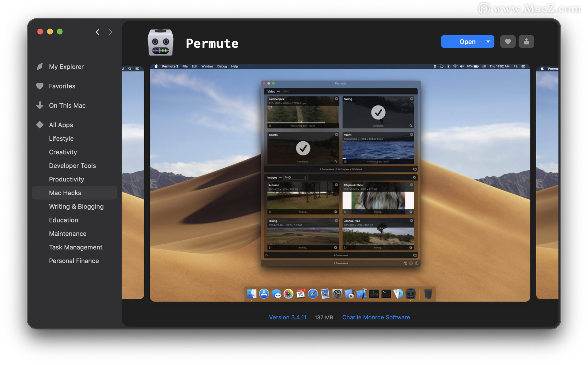Open the PNG format dropdown in screenshot
Screen dimensions: 588x365
295,177
